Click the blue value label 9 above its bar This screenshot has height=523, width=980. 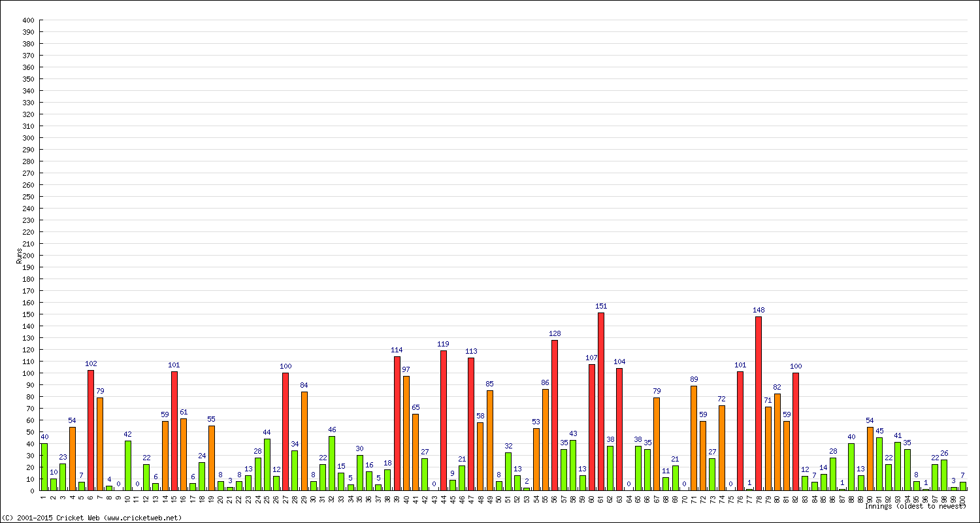453,473
